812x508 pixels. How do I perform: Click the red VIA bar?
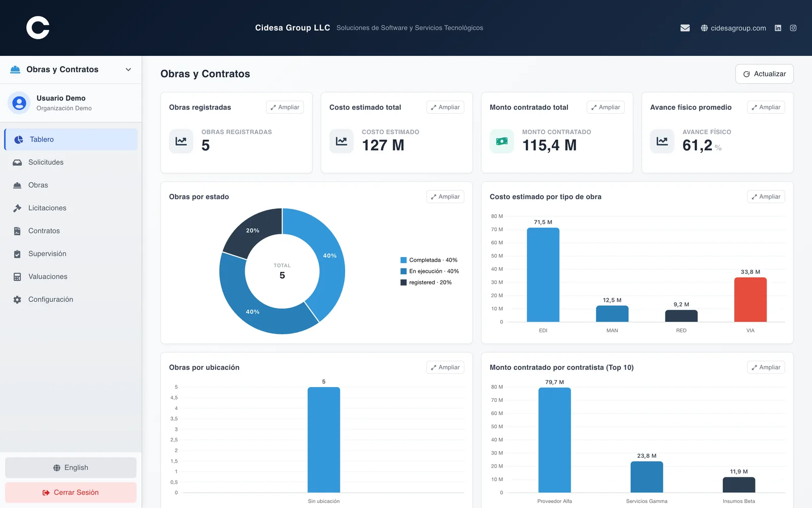click(x=750, y=300)
